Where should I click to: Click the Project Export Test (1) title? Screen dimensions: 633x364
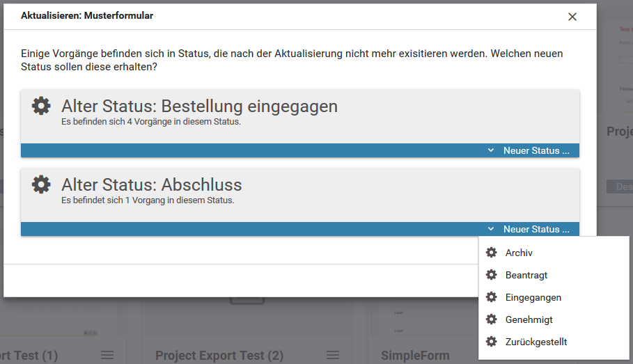pyautogui.click(x=29, y=356)
